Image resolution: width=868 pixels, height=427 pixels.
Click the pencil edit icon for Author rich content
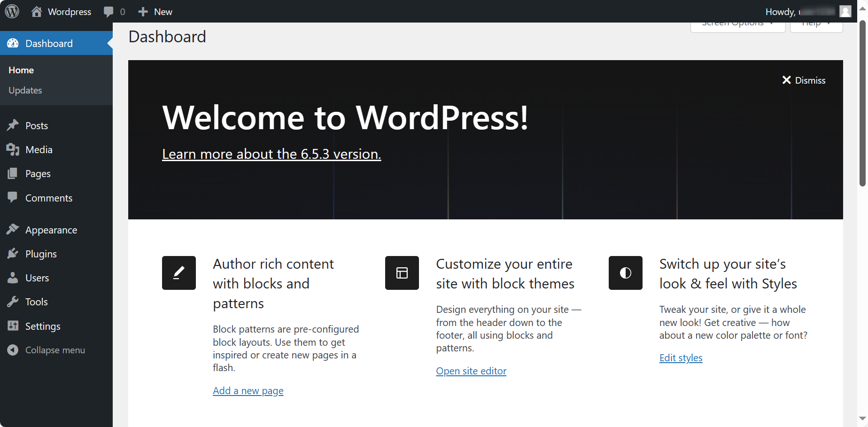coord(179,273)
